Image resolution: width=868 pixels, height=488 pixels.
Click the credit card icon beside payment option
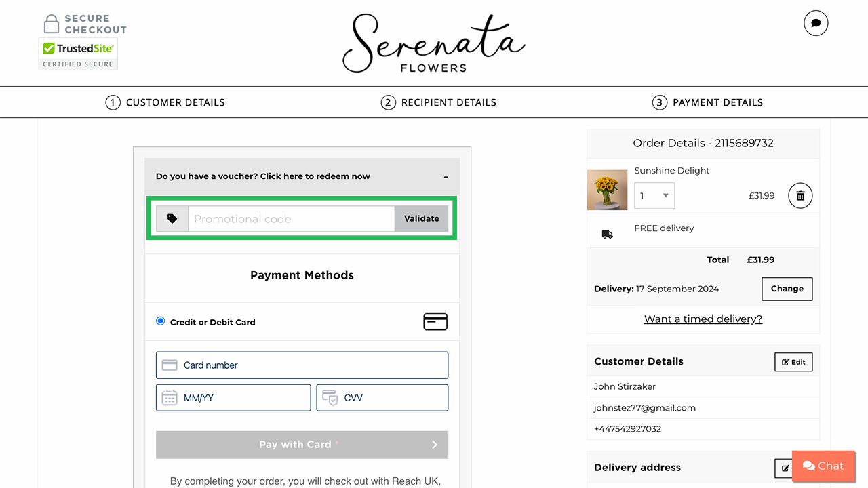tap(435, 321)
